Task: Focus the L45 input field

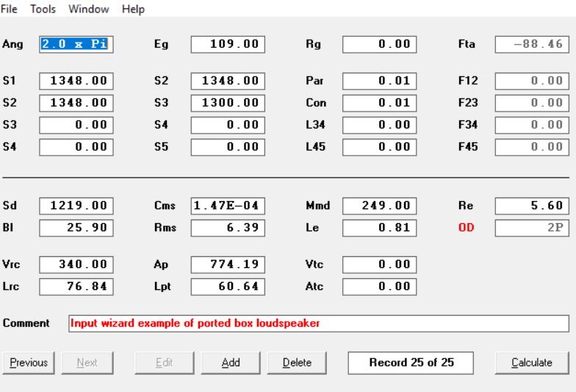Action: (379, 147)
